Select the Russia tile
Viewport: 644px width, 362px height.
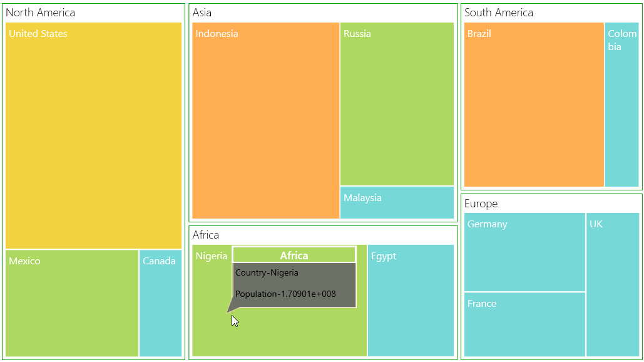397,104
